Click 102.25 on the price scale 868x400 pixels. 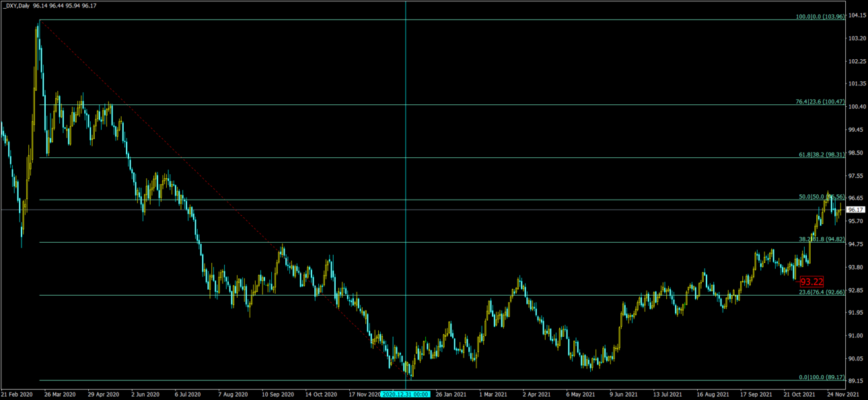857,61
